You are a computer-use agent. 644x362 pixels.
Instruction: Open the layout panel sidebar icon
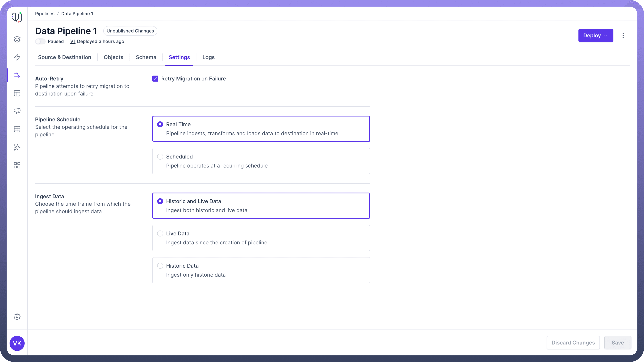[17, 93]
